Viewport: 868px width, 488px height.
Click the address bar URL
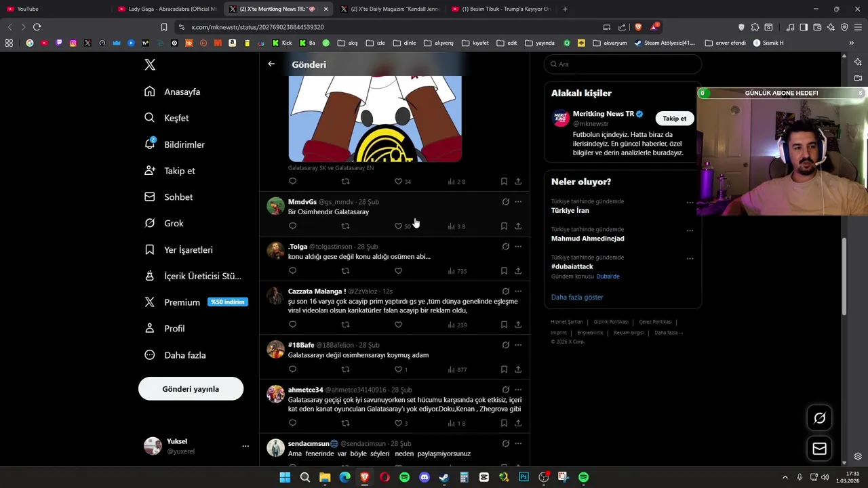[x=258, y=27]
